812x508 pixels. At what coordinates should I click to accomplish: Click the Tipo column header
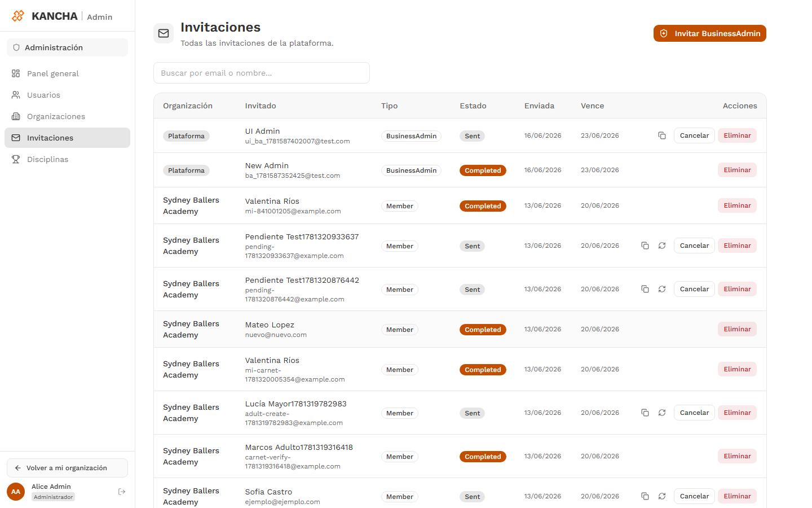click(x=389, y=106)
